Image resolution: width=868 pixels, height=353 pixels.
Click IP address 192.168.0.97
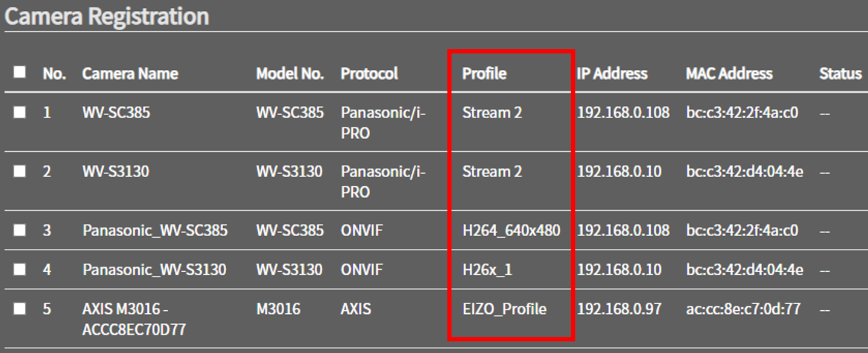pyautogui.click(x=619, y=309)
